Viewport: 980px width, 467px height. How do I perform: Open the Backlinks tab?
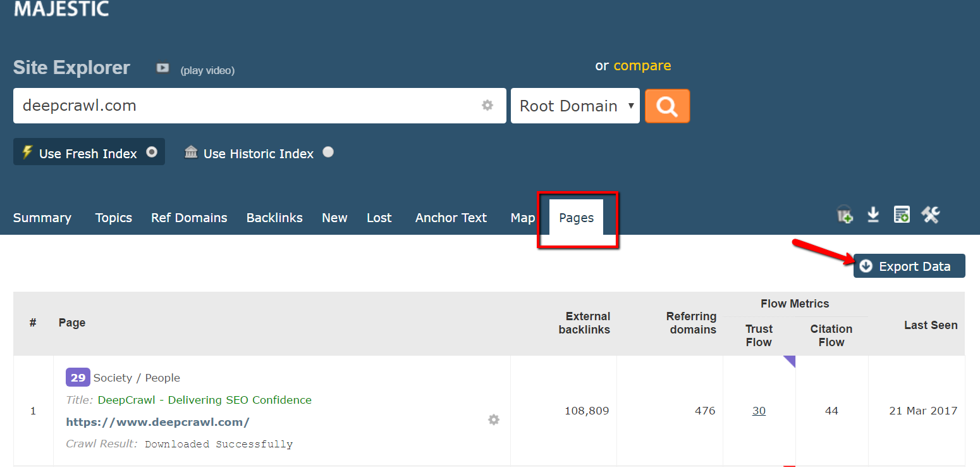(x=274, y=218)
